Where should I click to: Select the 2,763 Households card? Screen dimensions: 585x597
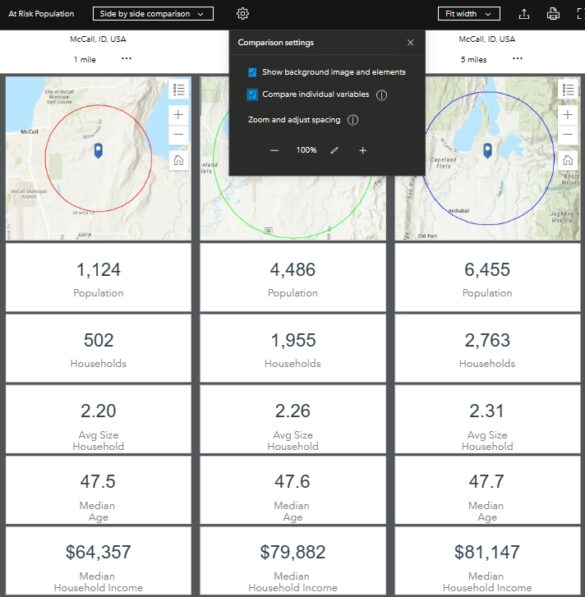(488, 348)
